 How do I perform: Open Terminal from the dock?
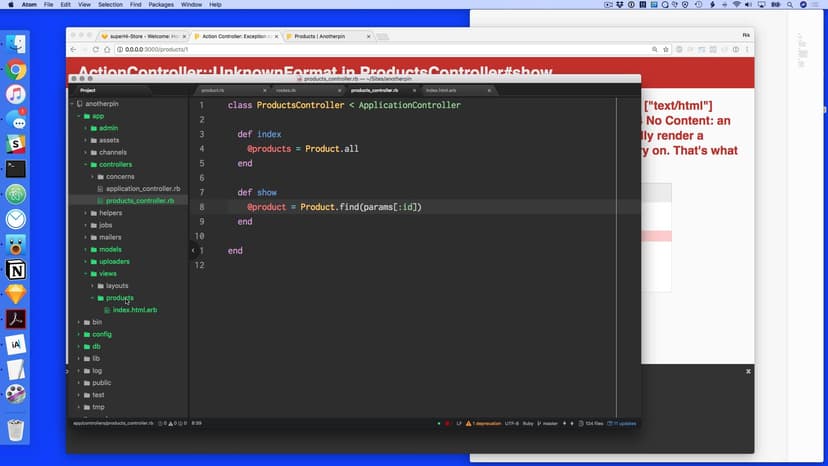[x=16, y=169]
